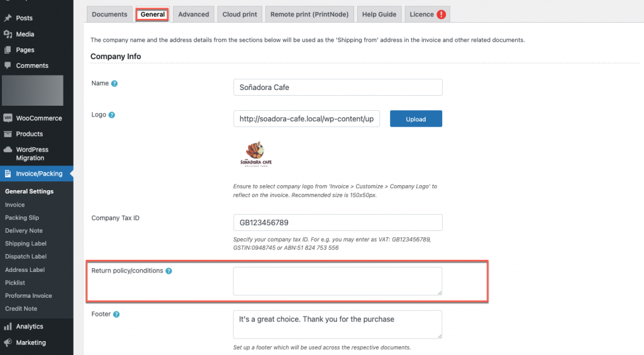Open the Delivery Note submenu link
The image size is (644, 355).
pyautogui.click(x=24, y=230)
